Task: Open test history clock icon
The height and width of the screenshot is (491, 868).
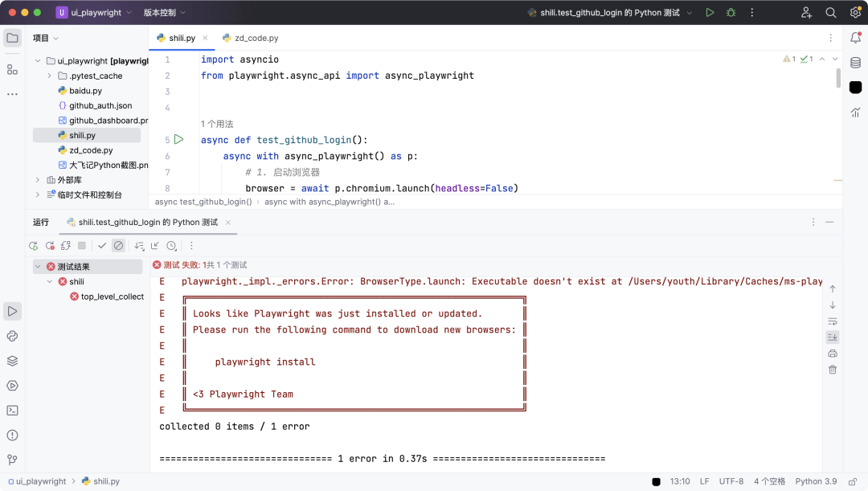Action: point(172,246)
